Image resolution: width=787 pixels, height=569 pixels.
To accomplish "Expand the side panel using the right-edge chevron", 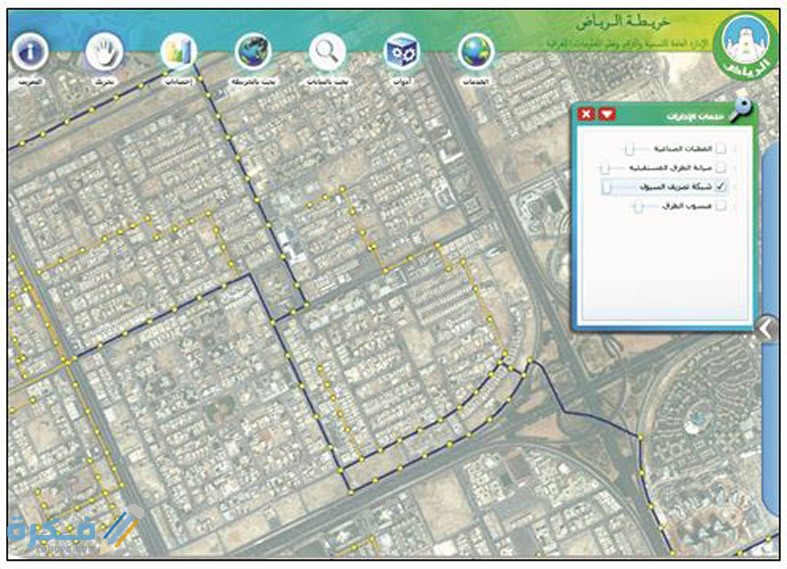I will (x=767, y=329).
